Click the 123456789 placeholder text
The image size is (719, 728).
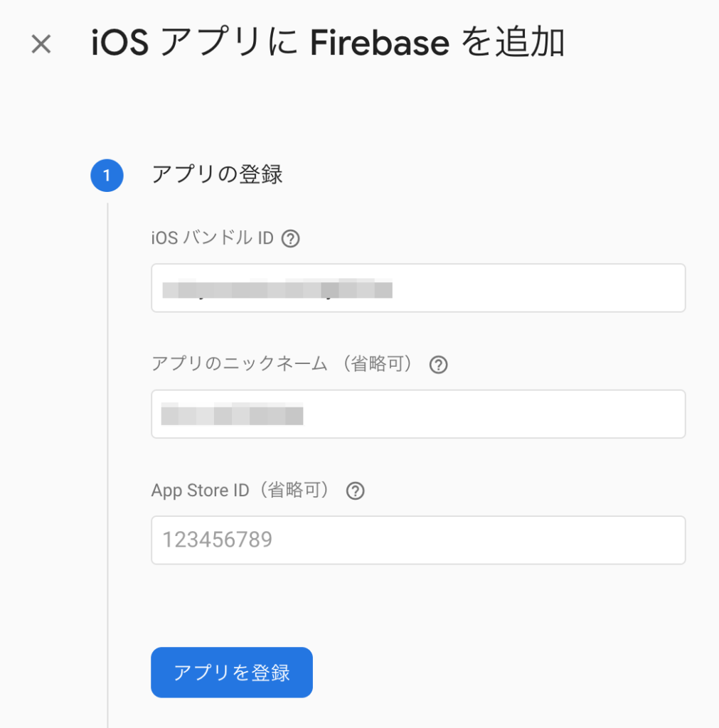point(217,540)
